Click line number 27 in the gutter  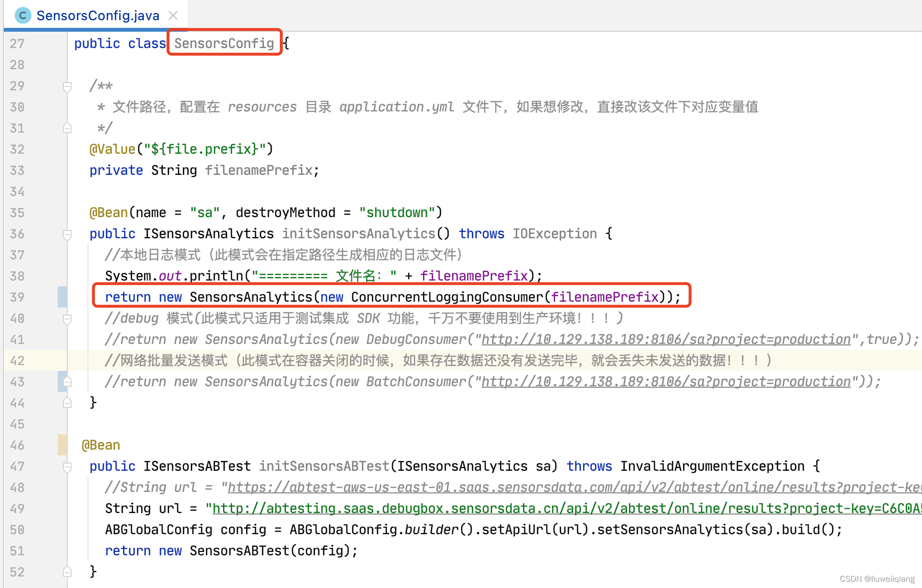tap(17, 44)
